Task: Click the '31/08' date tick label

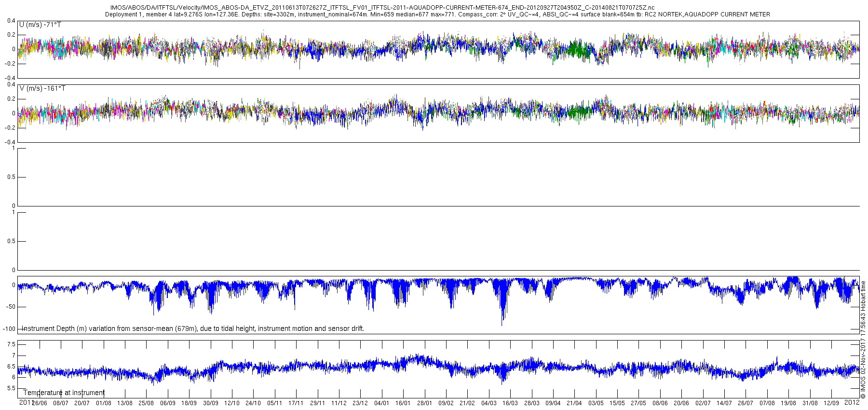Action: (809, 403)
